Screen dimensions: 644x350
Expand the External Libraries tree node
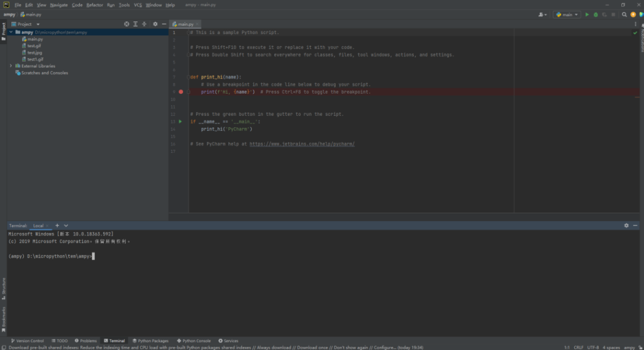tap(11, 65)
